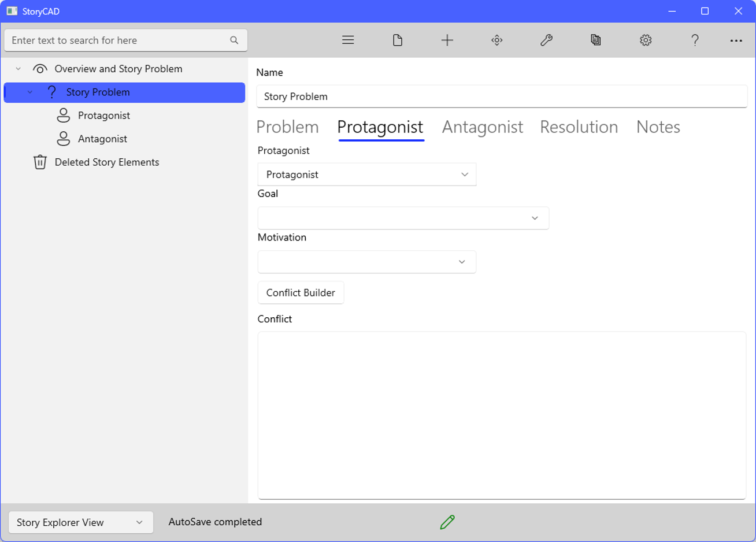The height and width of the screenshot is (542, 756).
Task: Collapse the Overview and Story Problem node
Action: [x=18, y=69]
